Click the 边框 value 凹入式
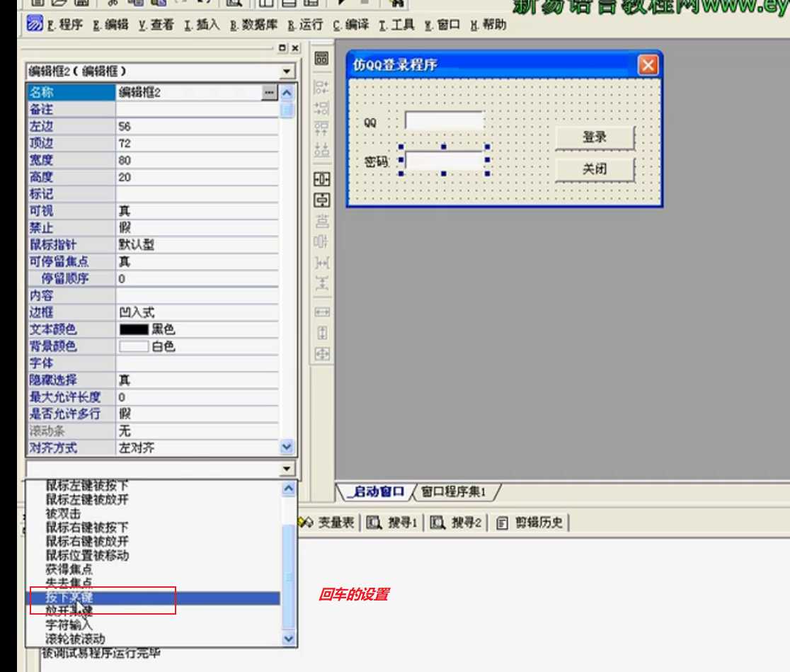 (x=137, y=312)
